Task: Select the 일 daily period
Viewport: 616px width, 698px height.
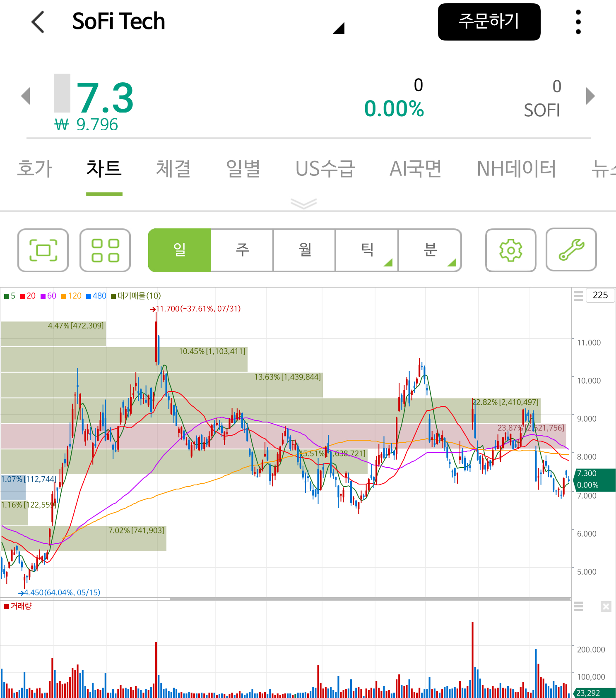Action: [x=180, y=250]
